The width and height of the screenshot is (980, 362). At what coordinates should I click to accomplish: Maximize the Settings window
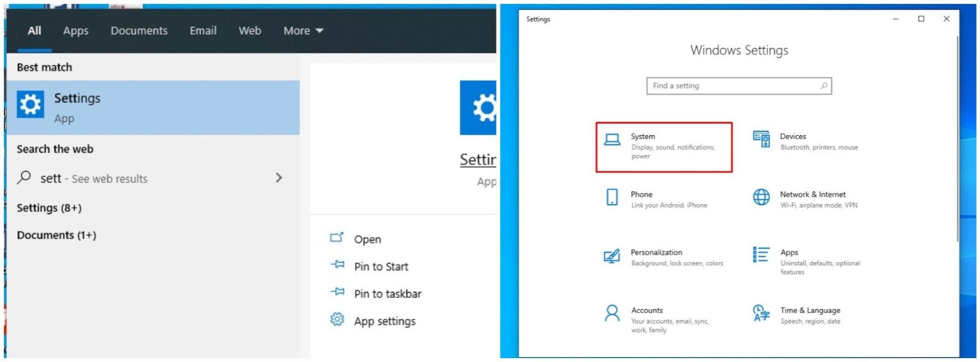921,19
